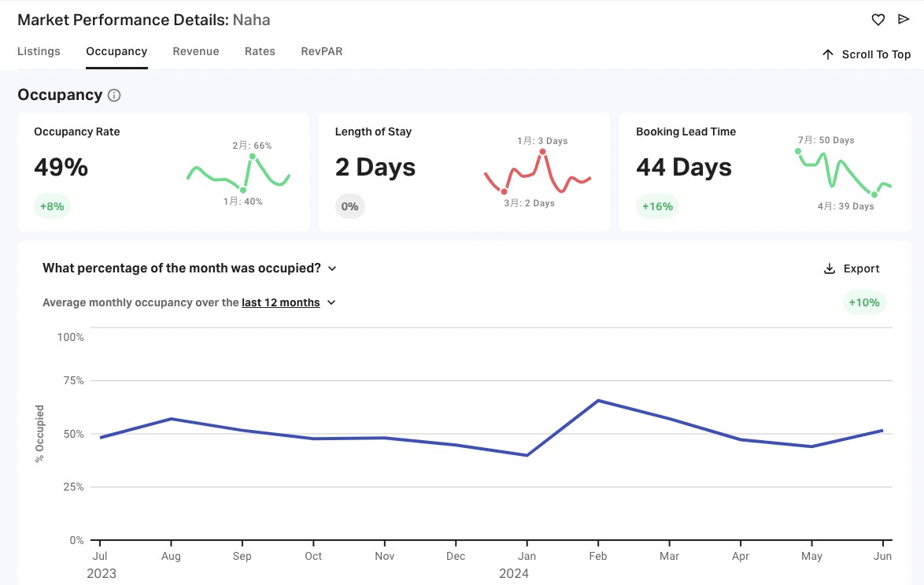Click the +16% lead time badge
The image size is (924, 585).
(658, 206)
